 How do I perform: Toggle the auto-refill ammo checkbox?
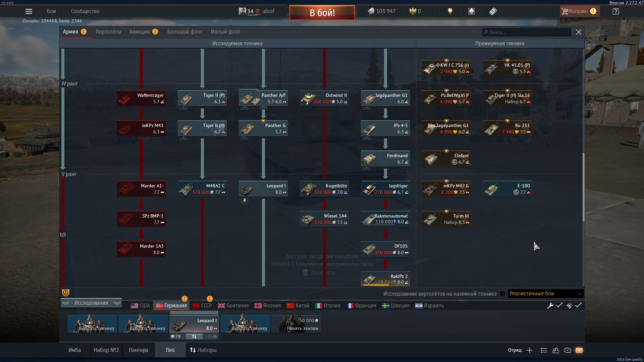point(578,306)
